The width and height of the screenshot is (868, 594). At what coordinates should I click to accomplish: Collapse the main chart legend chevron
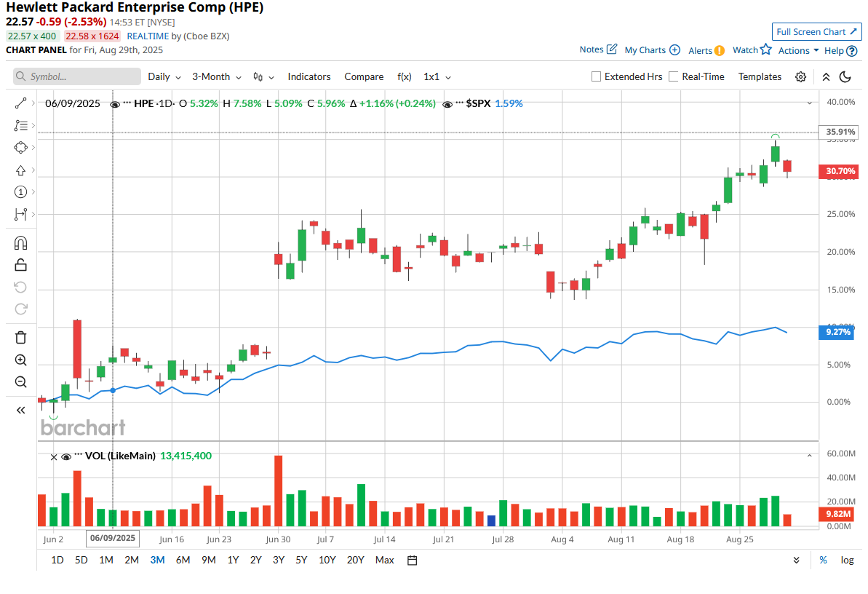click(x=809, y=103)
